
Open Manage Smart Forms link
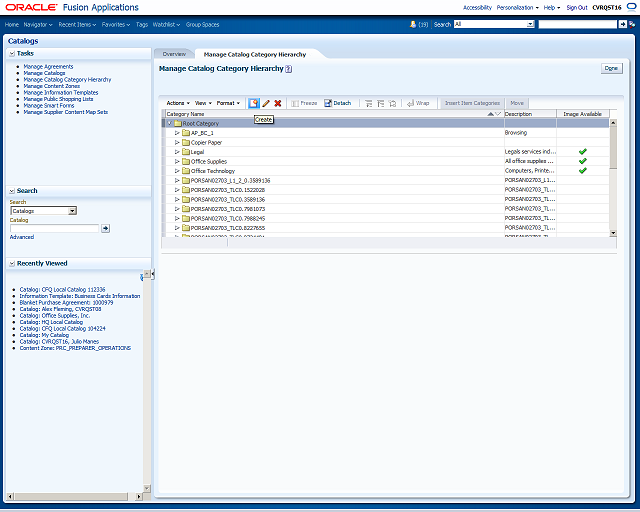click(49, 106)
